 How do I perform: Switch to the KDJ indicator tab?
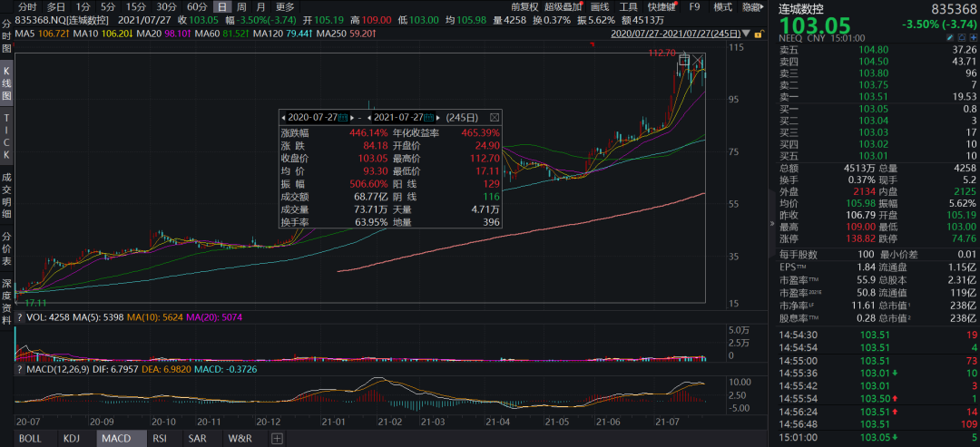point(71,439)
